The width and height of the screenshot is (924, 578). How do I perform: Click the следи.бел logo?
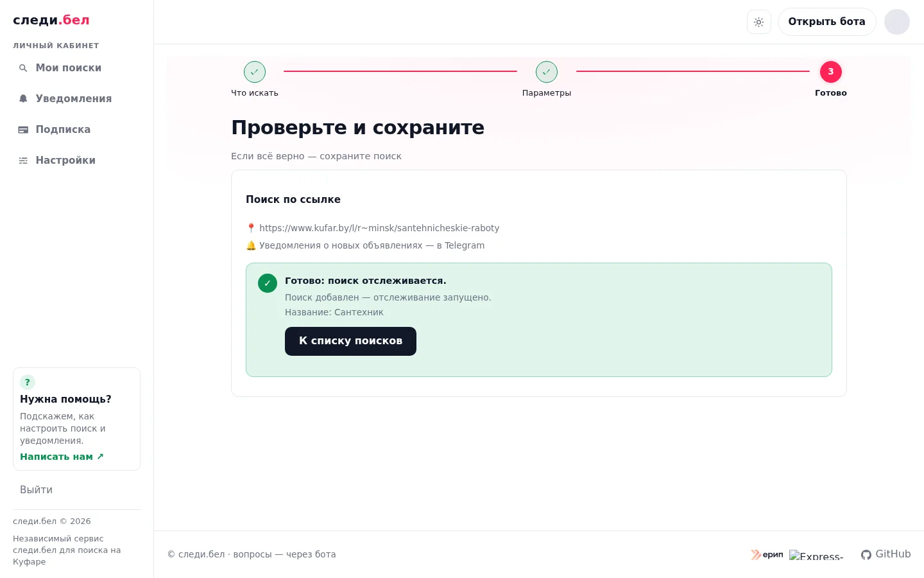(x=51, y=20)
